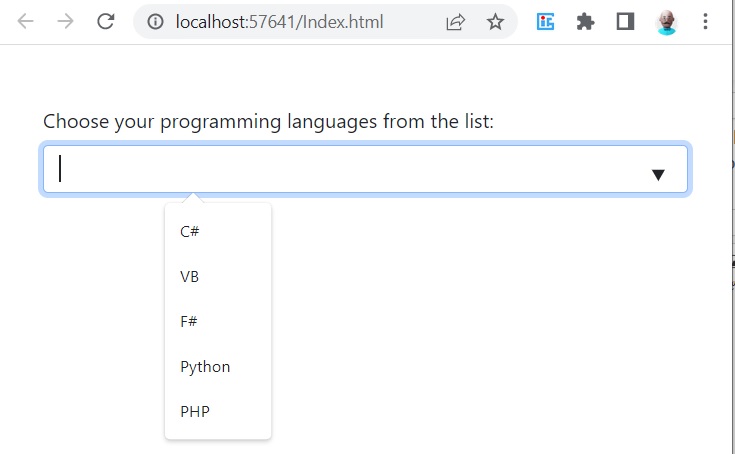Go back with the browser back arrow
The image size is (735, 454).
point(25,22)
